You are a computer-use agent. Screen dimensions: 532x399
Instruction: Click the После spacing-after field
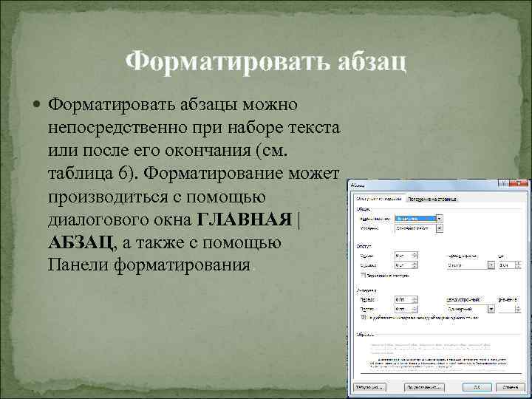(403, 309)
